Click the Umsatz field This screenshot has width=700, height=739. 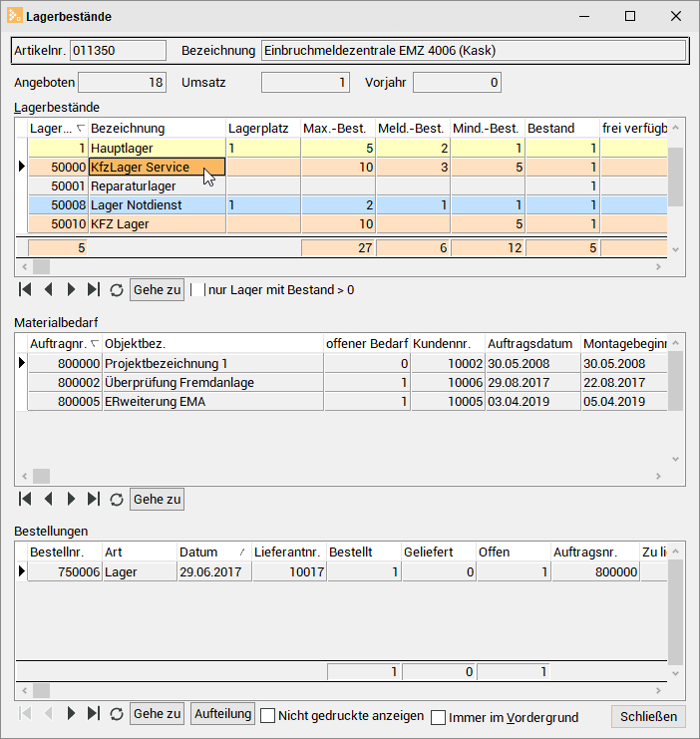point(305,83)
